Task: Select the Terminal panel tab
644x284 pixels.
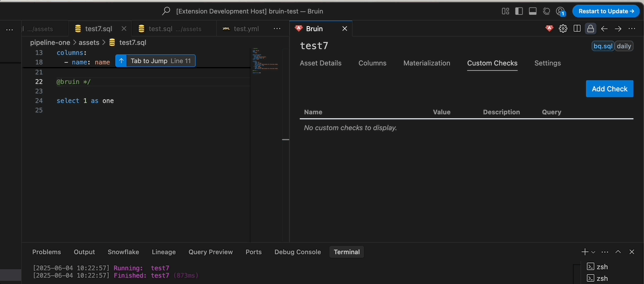Action: [x=347, y=252]
